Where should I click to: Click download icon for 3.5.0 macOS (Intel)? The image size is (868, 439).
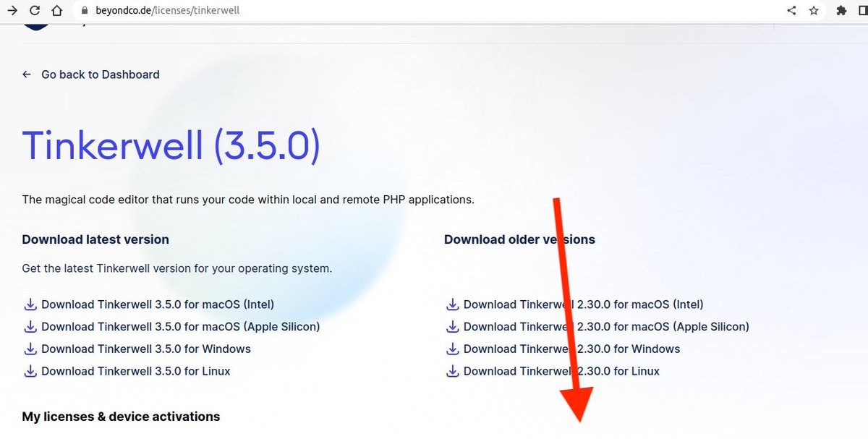(x=30, y=304)
